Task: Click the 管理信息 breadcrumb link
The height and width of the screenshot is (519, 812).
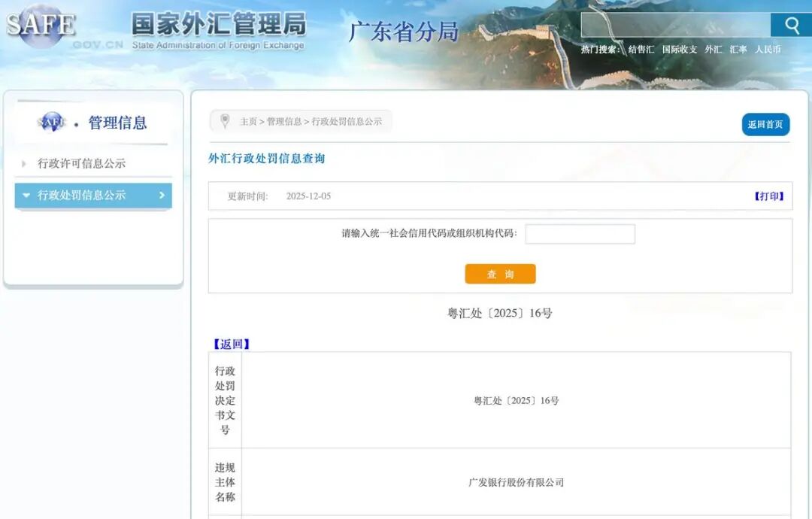Action: click(x=284, y=122)
